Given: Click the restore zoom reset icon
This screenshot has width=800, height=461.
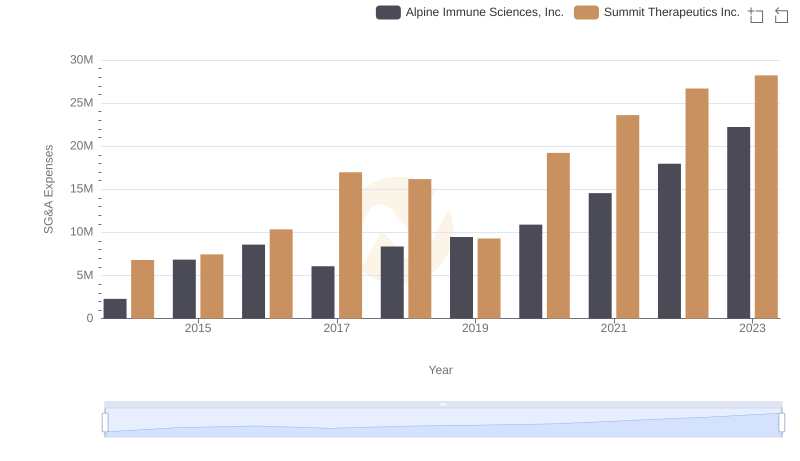Looking at the screenshot, I should [x=781, y=15].
